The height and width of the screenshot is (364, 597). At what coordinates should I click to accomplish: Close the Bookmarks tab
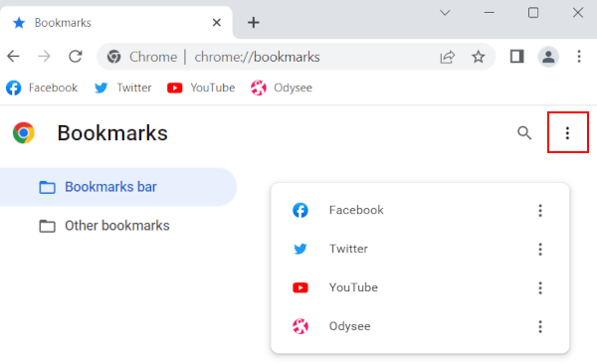217,23
